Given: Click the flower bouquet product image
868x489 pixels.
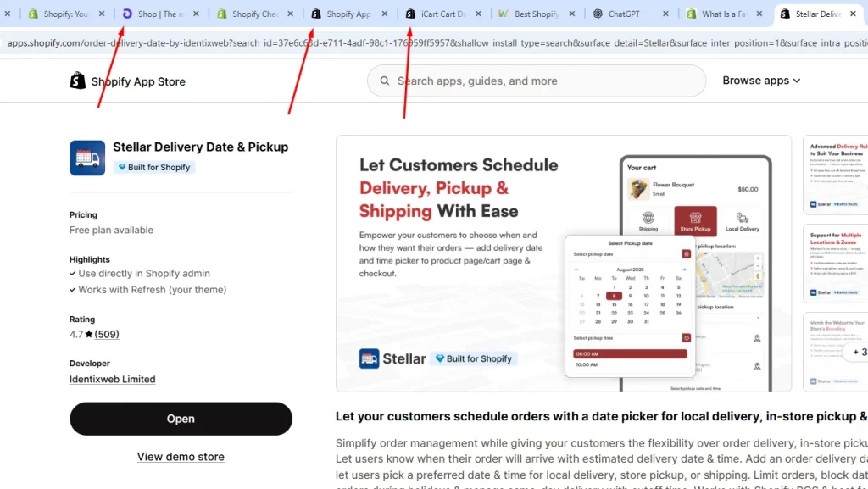Looking at the screenshot, I should tap(638, 189).
